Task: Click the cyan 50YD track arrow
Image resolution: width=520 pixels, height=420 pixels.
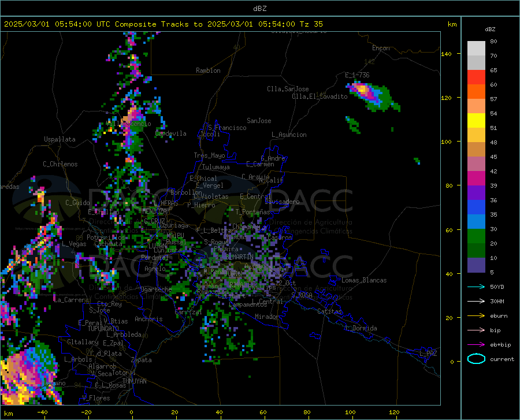Action: pos(476,287)
